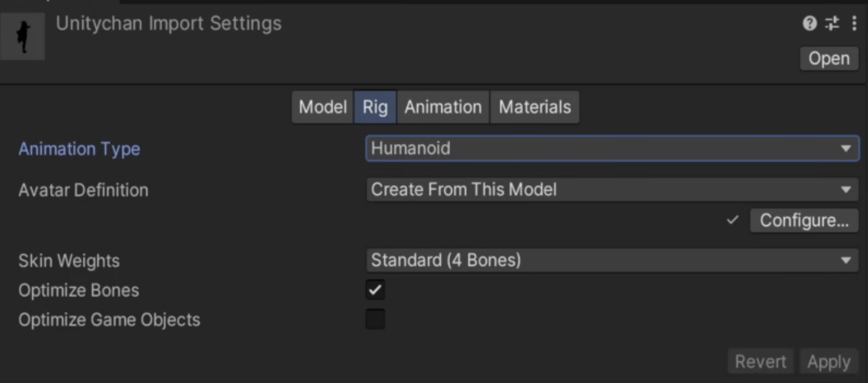Click the Configure... button
This screenshot has width=868, height=383.
804,221
